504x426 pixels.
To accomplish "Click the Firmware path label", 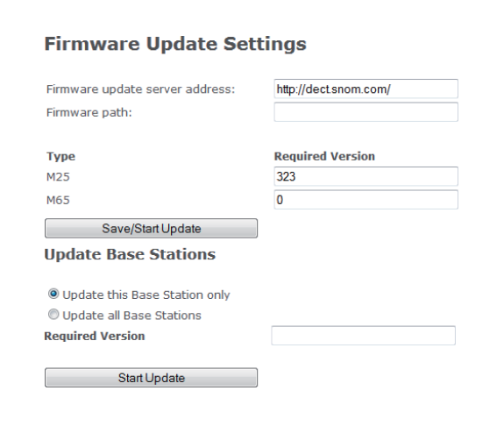I will tap(89, 112).
